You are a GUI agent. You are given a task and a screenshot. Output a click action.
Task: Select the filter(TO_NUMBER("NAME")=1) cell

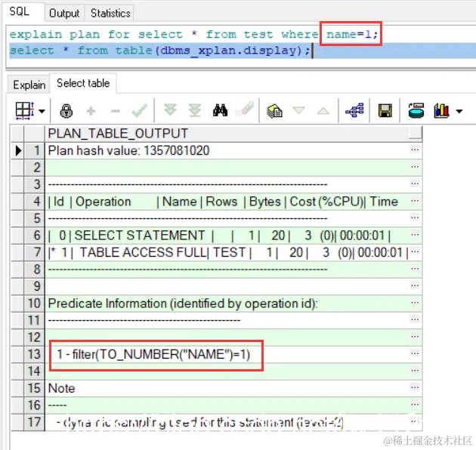tap(227, 354)
